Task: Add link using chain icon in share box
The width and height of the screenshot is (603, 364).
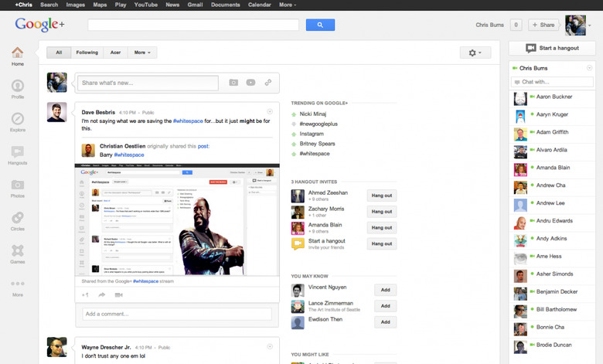Action: click(x=268, y=82)
